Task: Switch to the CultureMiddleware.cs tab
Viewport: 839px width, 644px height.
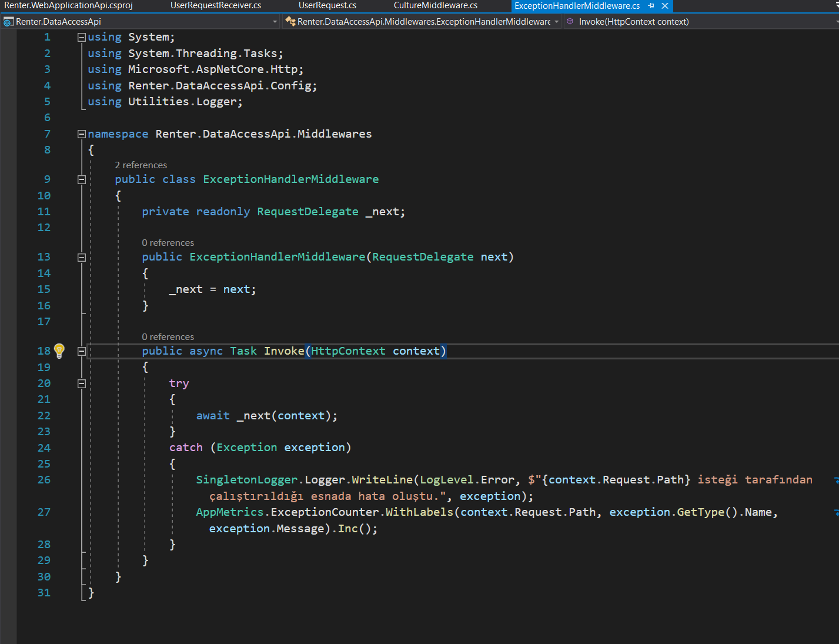Action: click(435, 5)
